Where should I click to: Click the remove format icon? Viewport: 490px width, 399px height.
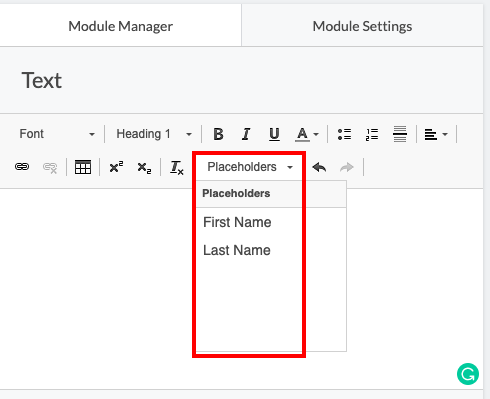coord(177,167)
